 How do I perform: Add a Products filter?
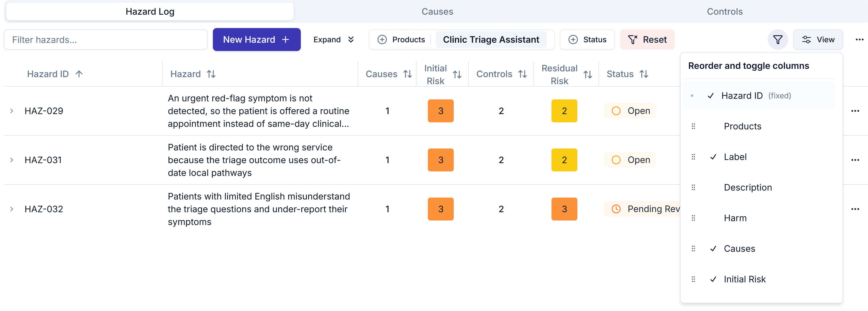[401, 40]
